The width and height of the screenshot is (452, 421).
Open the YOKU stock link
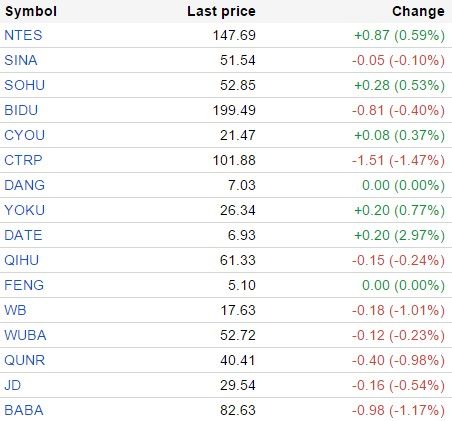tap(25, 210)
